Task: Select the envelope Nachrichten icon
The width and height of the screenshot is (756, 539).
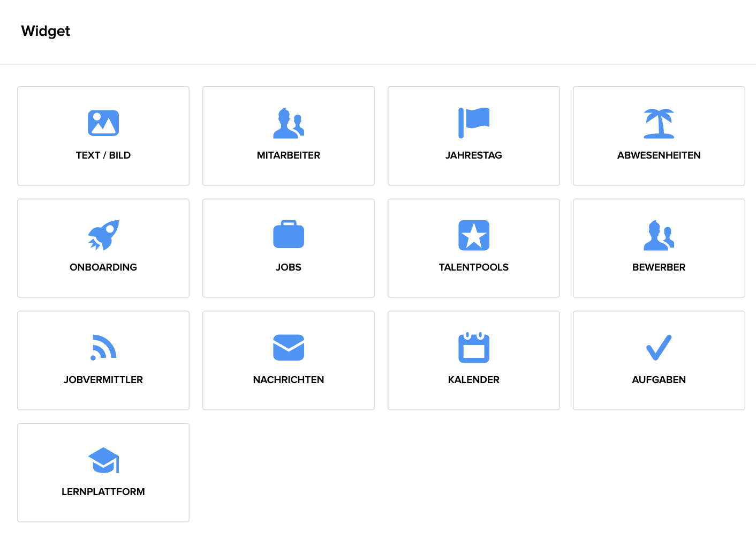Action: pos(289,348)
